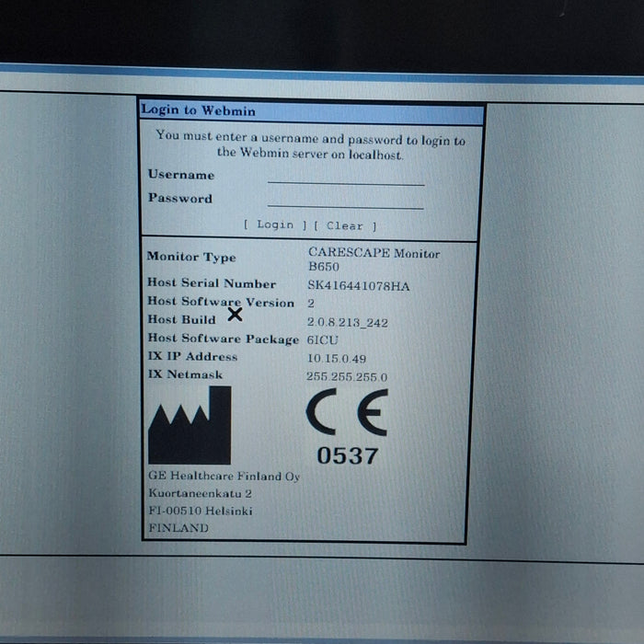Select the build value 2.0.8.213_242

tap(349, 321)
